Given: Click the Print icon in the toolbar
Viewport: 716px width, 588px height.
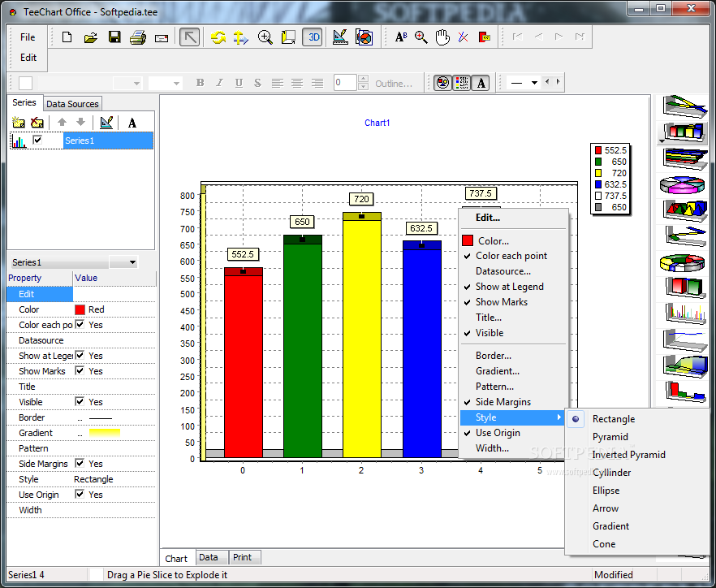Looking at the screenshot, I should click(137, 37).
